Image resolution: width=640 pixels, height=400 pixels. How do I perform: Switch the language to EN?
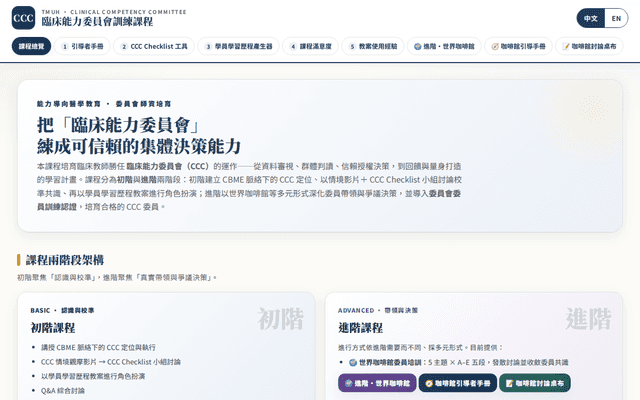[x=616, y=18]
